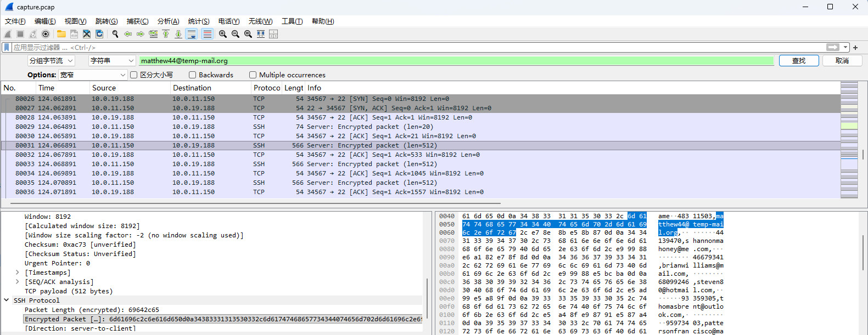Check the Backwards search option

coord(192,75)
